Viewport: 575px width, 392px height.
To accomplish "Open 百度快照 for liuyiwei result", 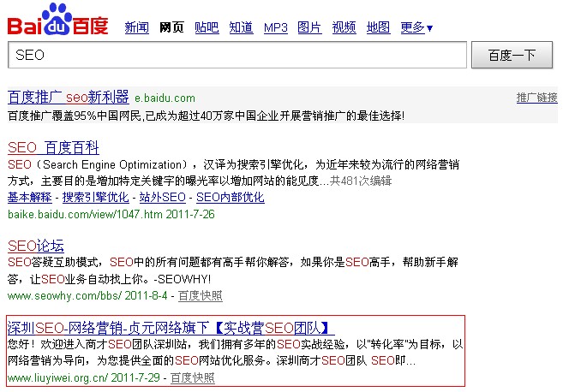I will pos(193,377).
